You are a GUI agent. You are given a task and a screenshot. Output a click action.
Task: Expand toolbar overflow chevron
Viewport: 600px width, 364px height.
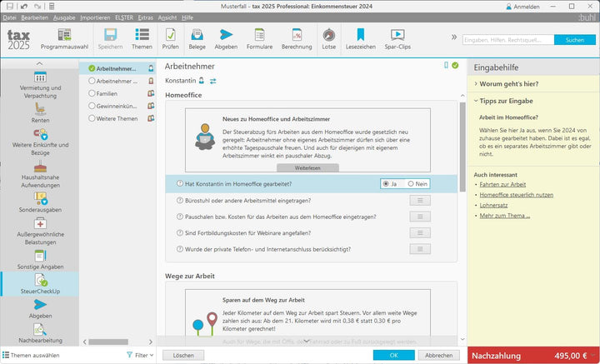point(454,37)
